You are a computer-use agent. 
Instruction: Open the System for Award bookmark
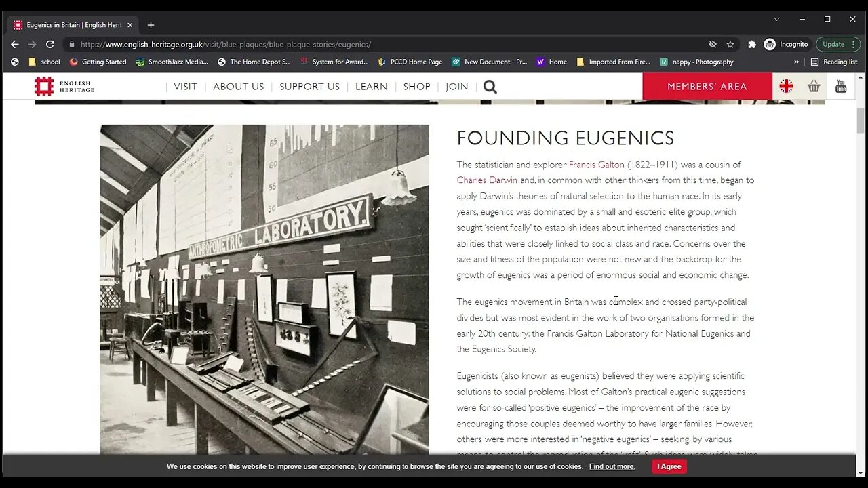coord(334,62)
